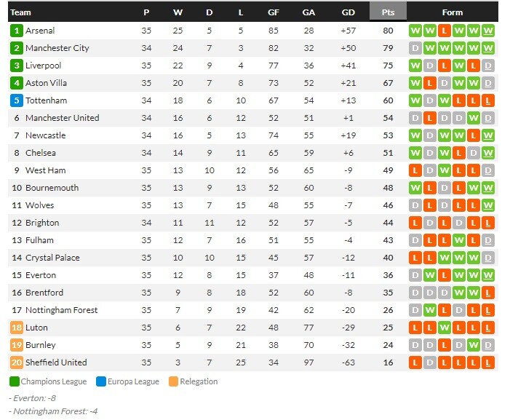Viewport: 510px width, 420px height.
Task: Click Tottenham's blue position 5 badge
Action: point(16,100)
